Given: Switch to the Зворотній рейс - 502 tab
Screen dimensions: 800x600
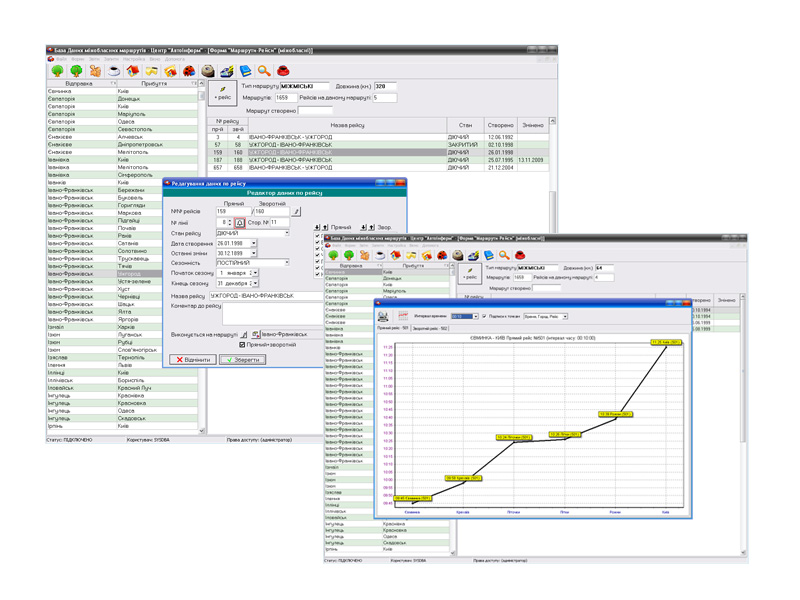Looking at the screenshot, I should point(431,328).
